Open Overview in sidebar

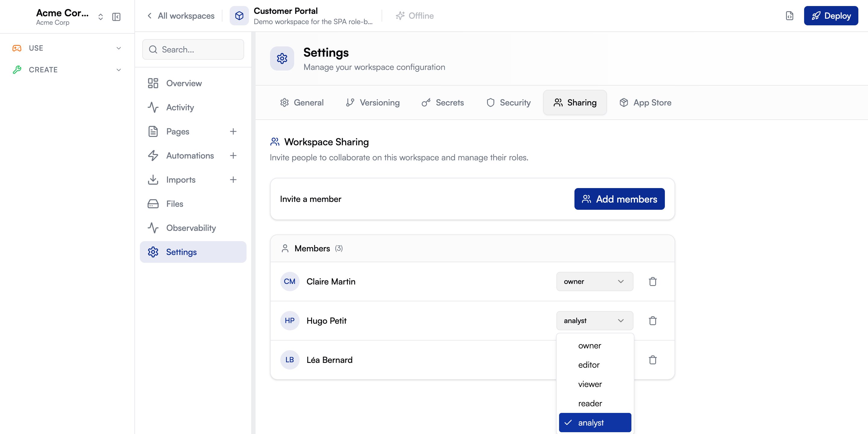(x=193, y=83)
